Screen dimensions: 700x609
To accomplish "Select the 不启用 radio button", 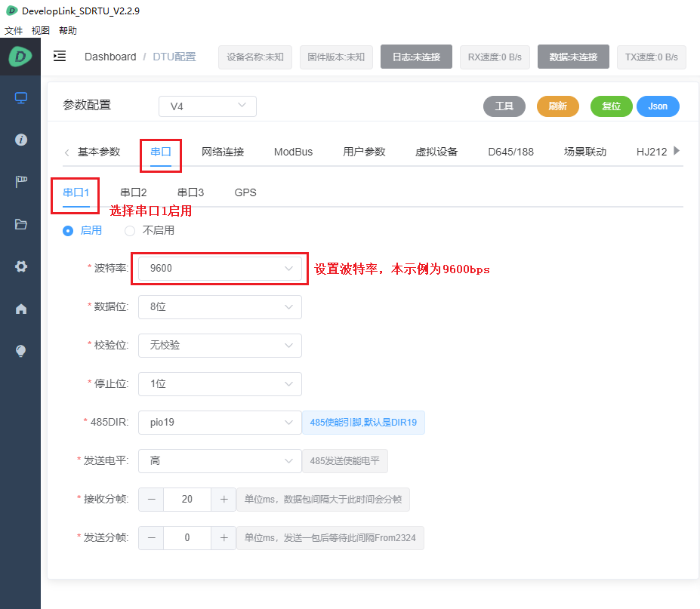I will [129, 231].
